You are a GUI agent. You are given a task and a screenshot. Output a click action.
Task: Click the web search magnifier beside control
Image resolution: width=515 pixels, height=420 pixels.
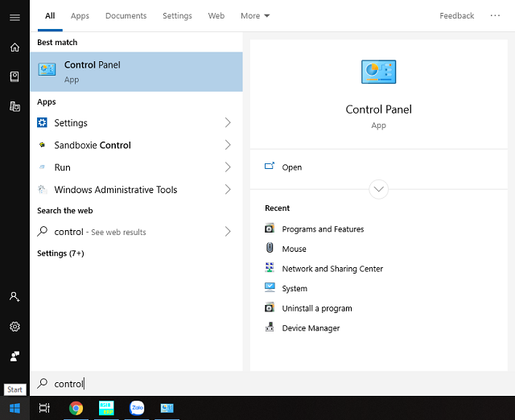pyautogui.click(x=42, y=232)
